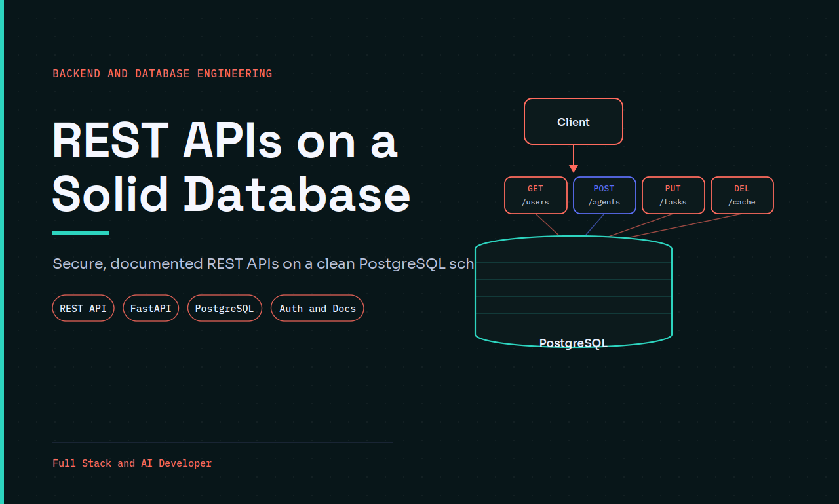Click the Backend and Database Engineering heading

(163, 73)
